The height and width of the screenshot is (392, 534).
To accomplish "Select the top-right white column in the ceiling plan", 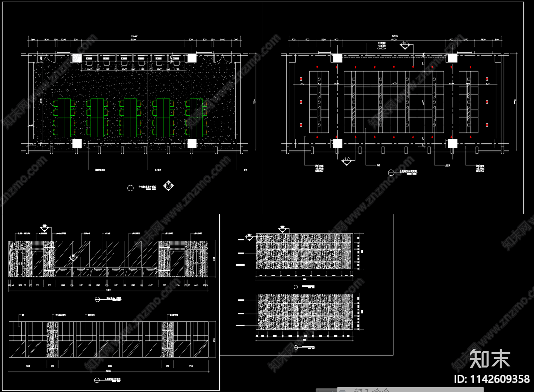I will (453, 58).
